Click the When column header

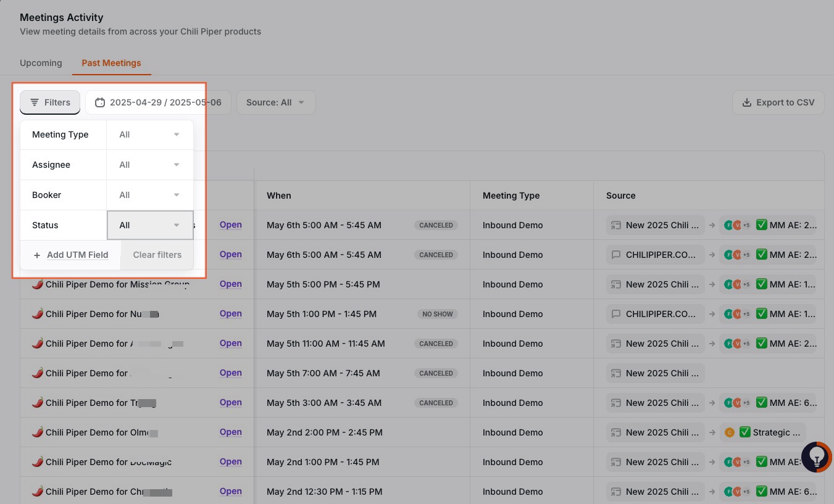278,196
